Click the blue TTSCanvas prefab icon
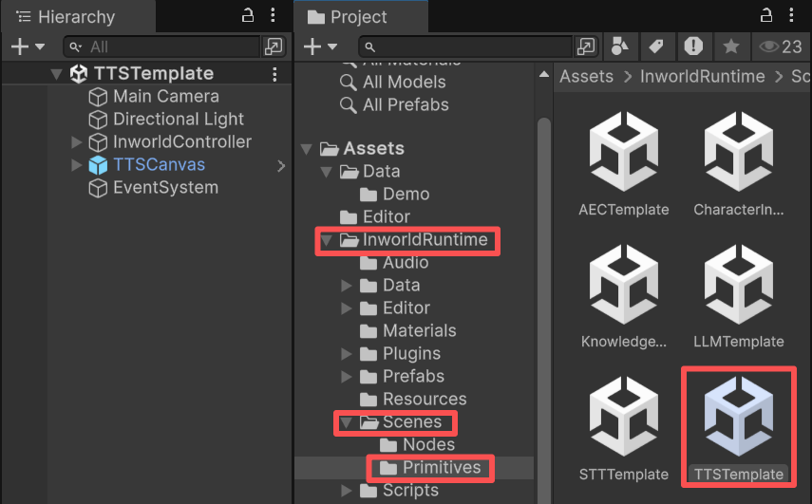Screen dimensions: 812x504 tap(98, 165)
